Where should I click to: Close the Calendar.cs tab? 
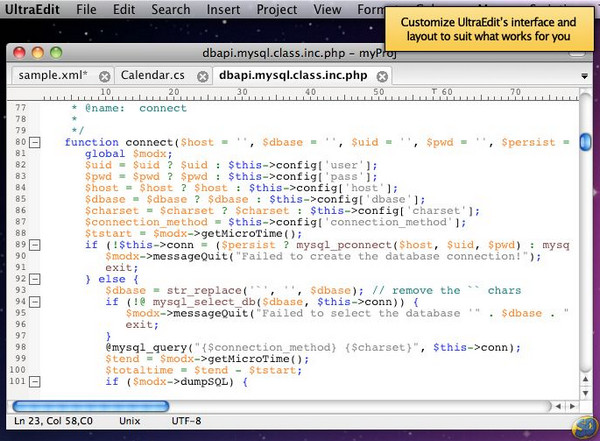(x=203, y=76)
